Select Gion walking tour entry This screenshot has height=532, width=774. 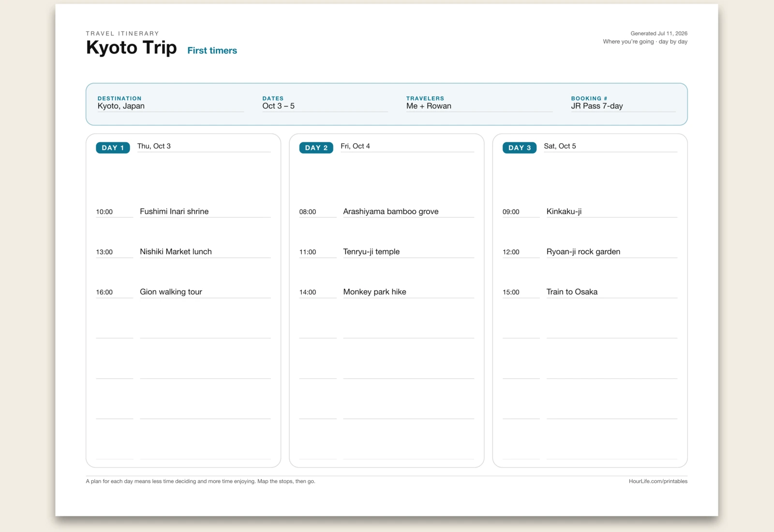point(205,292)
